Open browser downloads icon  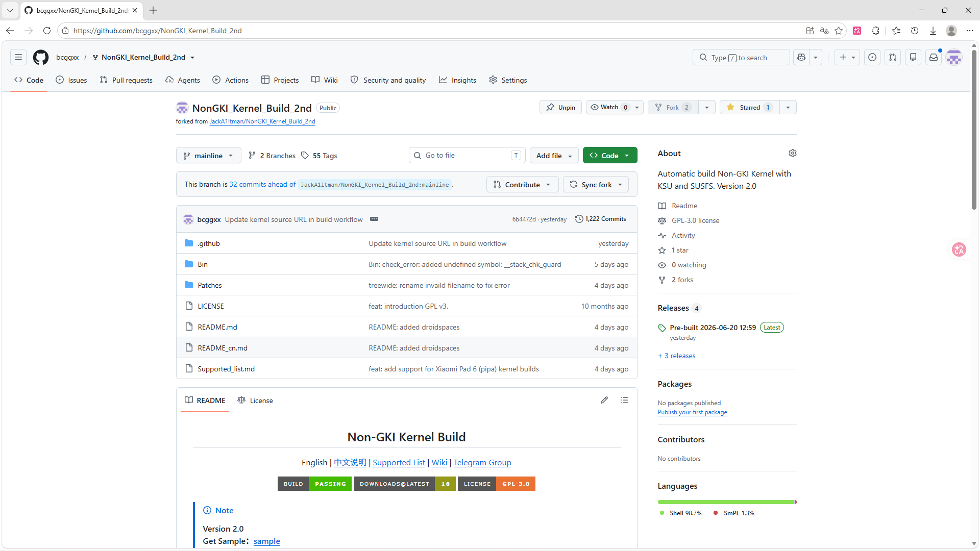933,31
